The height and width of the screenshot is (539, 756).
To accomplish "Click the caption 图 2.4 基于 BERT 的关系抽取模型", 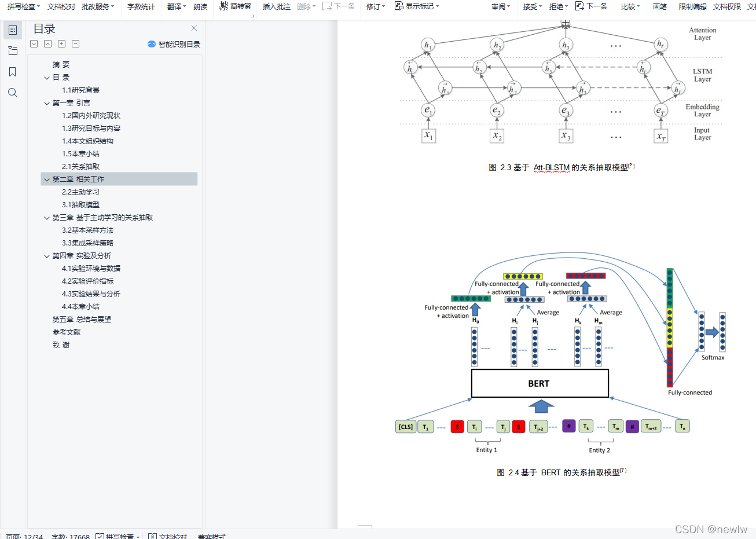I will tap(562, 472).
